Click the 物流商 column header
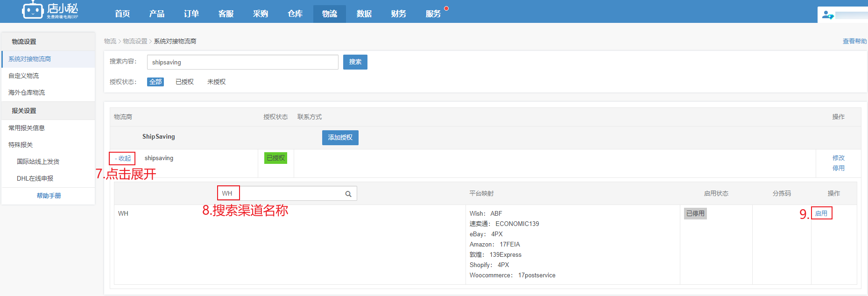Image resolution: width=868 pixels, height=296 pixels. pos(123,117)
